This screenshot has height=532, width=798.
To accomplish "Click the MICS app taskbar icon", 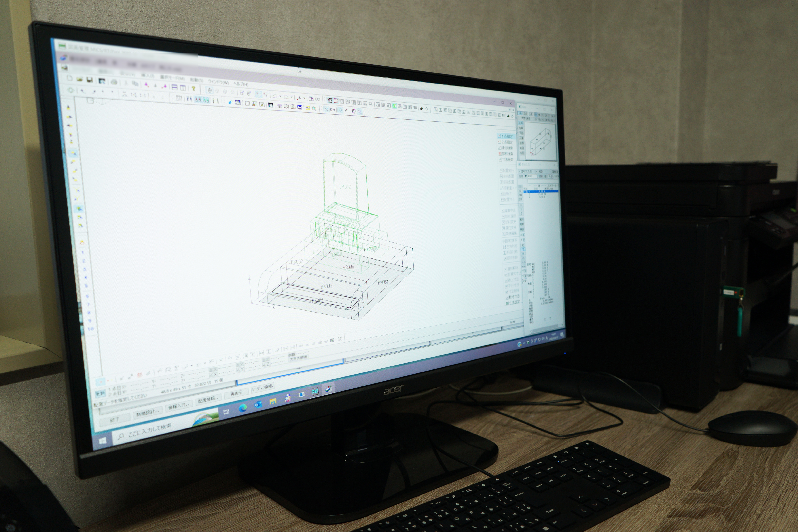I will (x=315, y=392).
